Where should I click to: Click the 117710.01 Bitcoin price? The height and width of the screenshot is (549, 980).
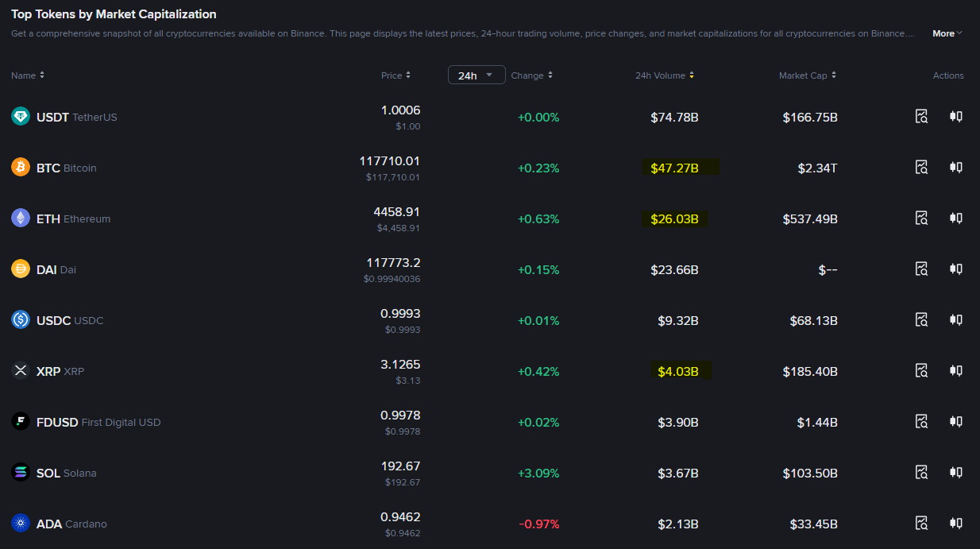(390, 160)
